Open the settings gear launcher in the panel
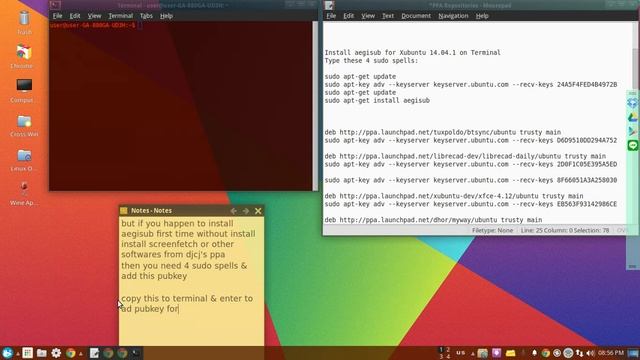640x360 pixels. (x=56, y=353)
